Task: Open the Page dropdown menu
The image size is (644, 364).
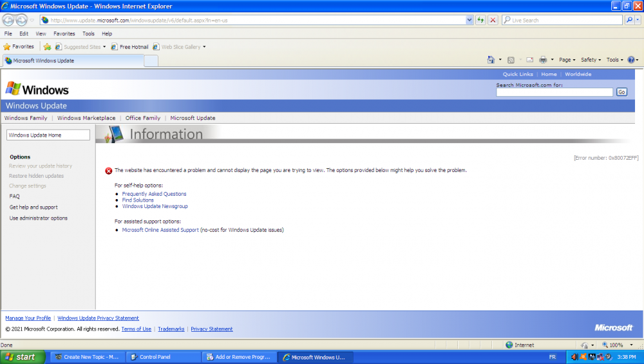Action: pyautogui.click(x=567, y=60)
